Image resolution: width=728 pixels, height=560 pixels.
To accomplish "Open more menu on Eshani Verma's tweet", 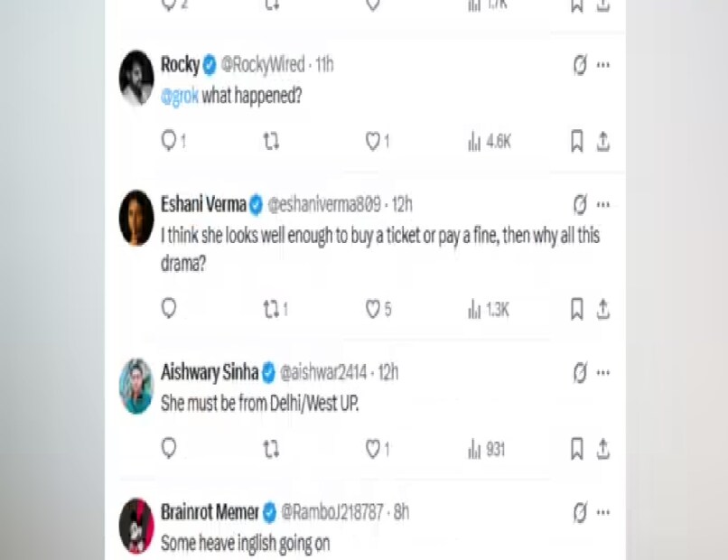I will [x=603, y=204].
